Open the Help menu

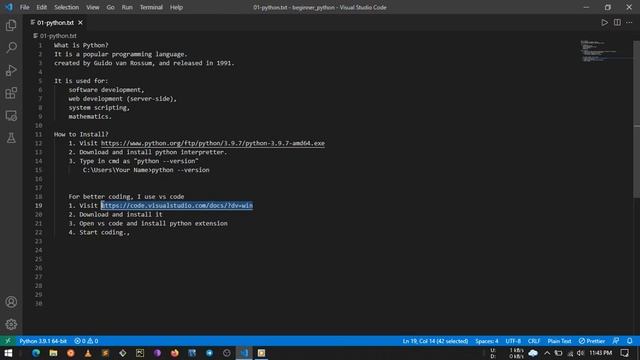176,7
